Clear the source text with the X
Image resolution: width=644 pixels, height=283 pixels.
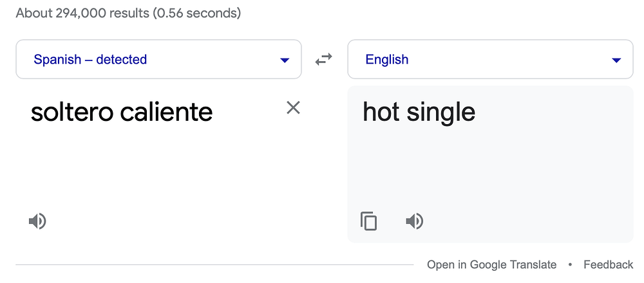pyautogui.click(x=293, y=108)
